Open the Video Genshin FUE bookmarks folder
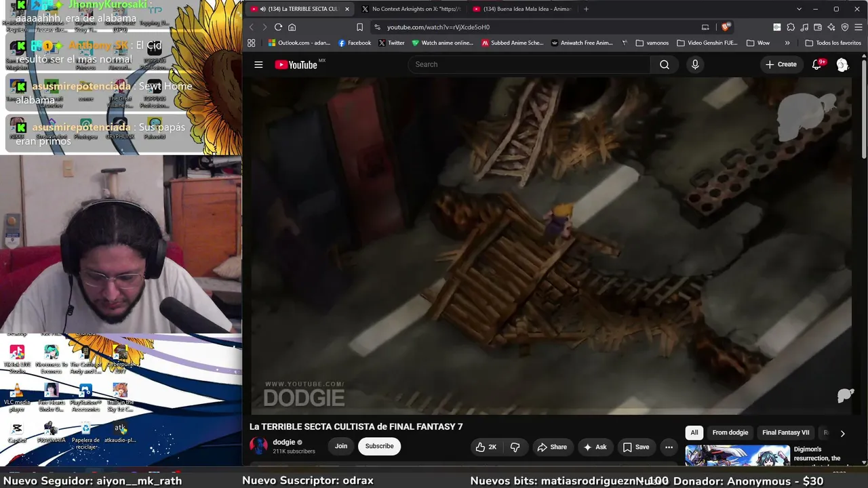 [707, 43]
